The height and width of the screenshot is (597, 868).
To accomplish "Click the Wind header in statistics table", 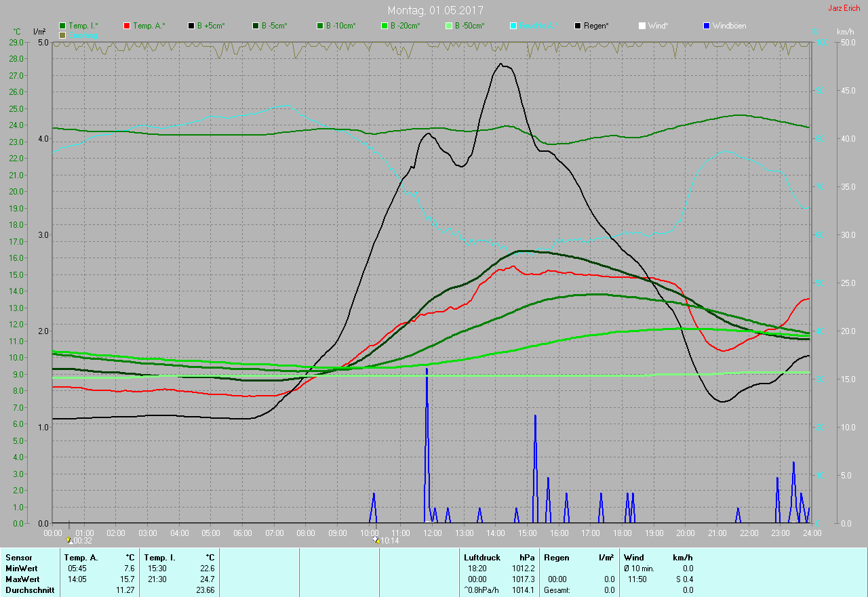I will (633, 557).
